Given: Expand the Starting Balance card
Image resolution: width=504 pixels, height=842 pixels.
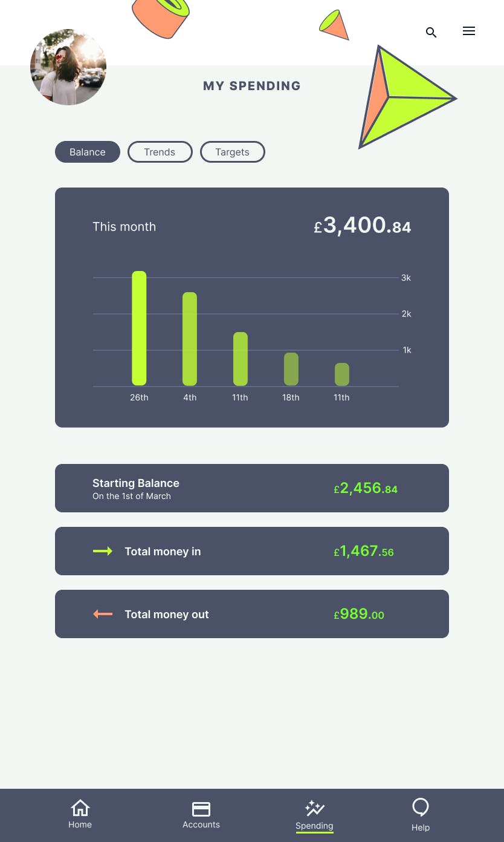Looking at the screenshot, I should click(x=252, y=488).
